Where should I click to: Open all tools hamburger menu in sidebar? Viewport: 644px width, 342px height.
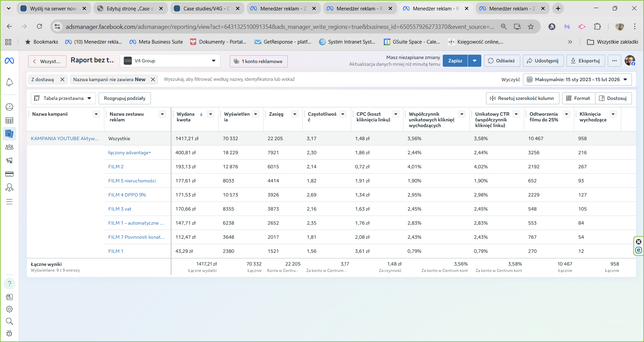[9, 202]
